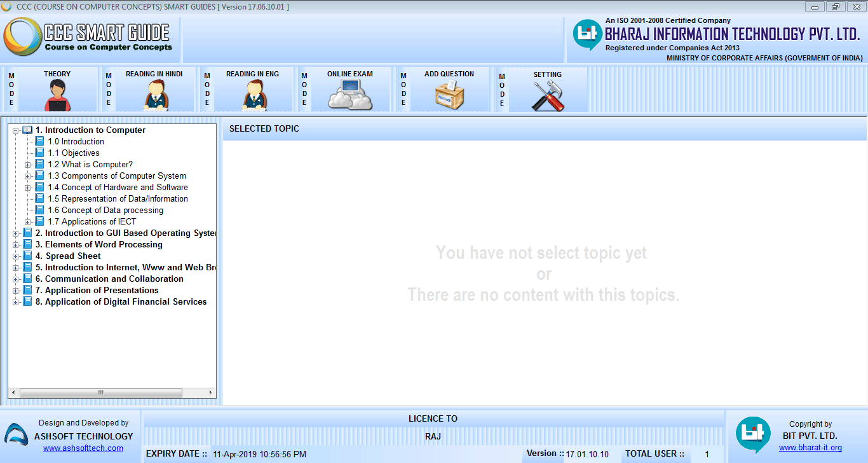Open Reading in Eng mode icon
Image resolution: width=868 pixels, height=463 pixels.
[254, 95]
